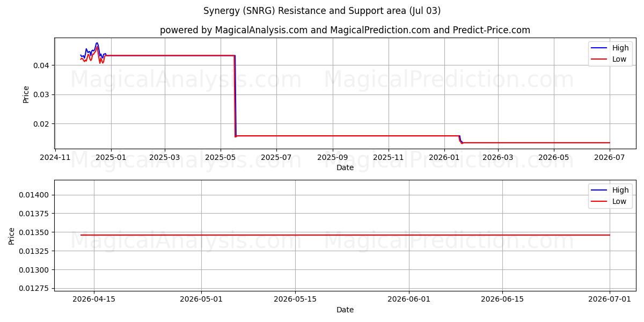Click the '2025-11' x-axis tick label

pos(388,157)
